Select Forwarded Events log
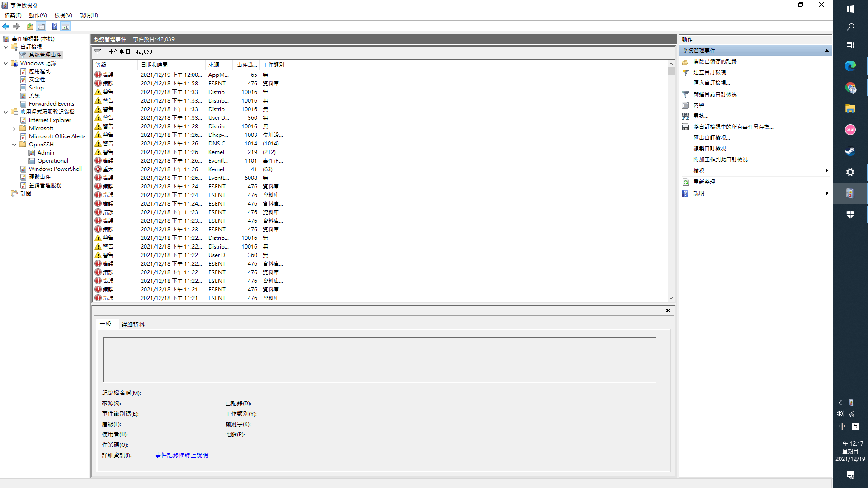 pos(52,104)
